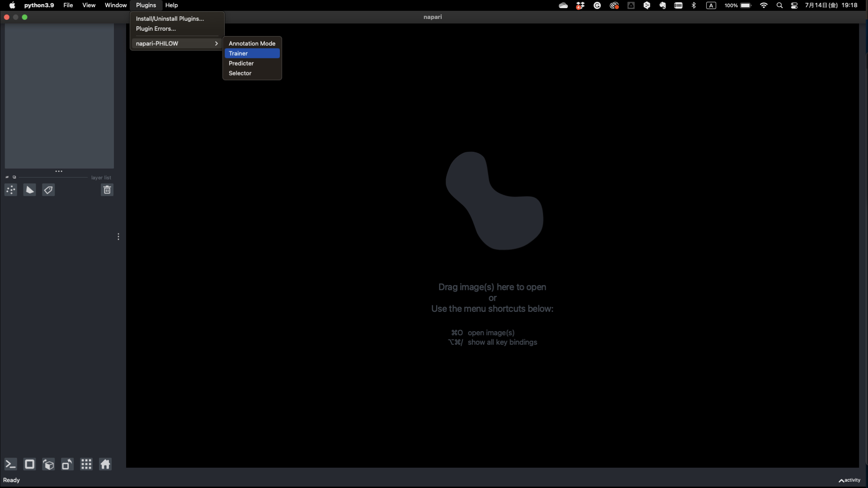The image size is (868, 488).
Task: Create a new points layer
Action: 11,190
